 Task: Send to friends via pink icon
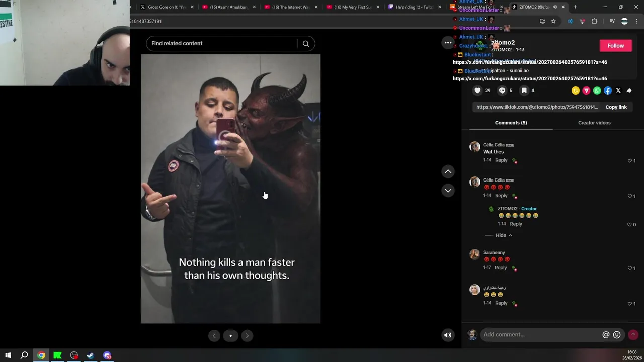(586, 90)
